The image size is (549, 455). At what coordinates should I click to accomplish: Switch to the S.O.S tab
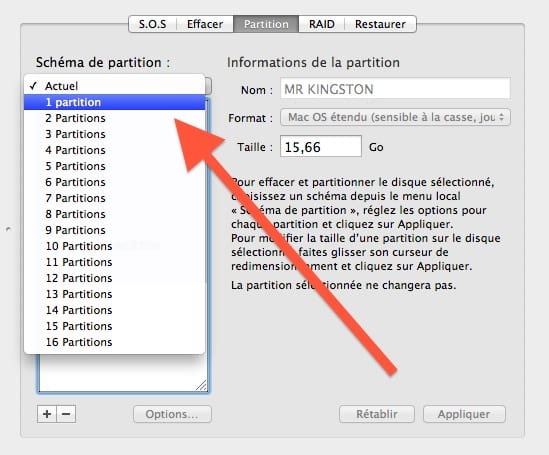click(153, 24)
